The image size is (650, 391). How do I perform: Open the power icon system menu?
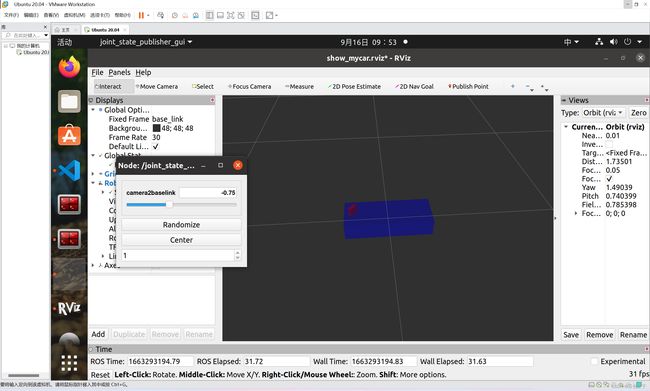(628, 42)
